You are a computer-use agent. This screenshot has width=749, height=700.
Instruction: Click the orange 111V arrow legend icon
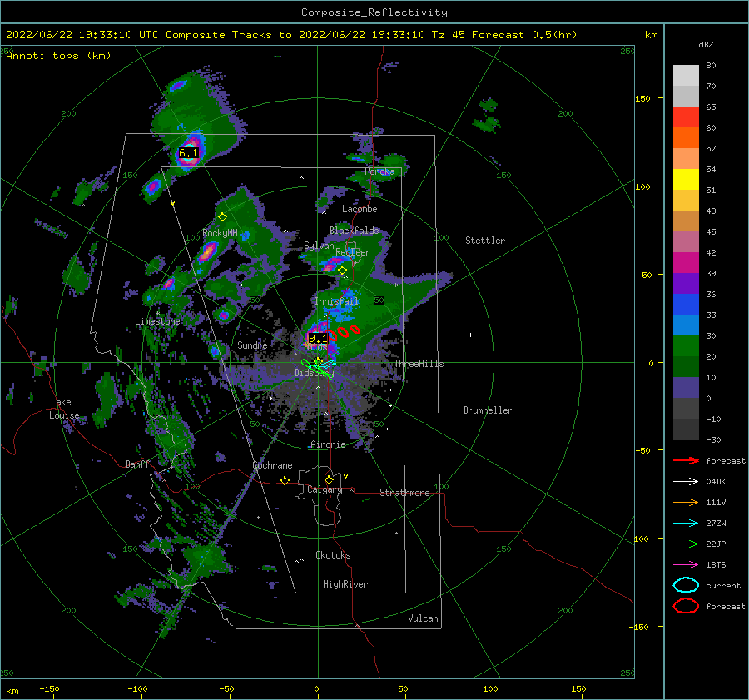[686, 502]
